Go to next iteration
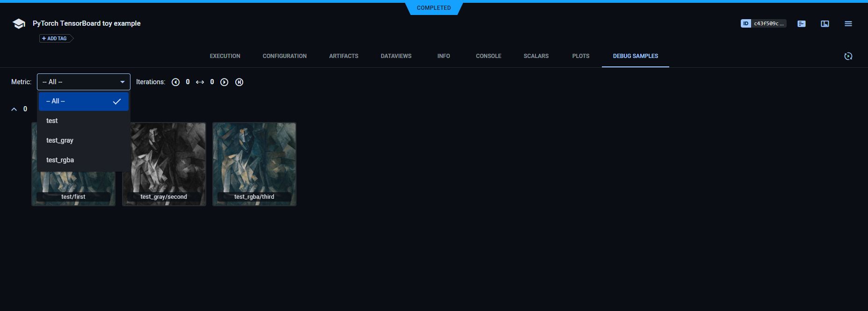 pos(224,82)
